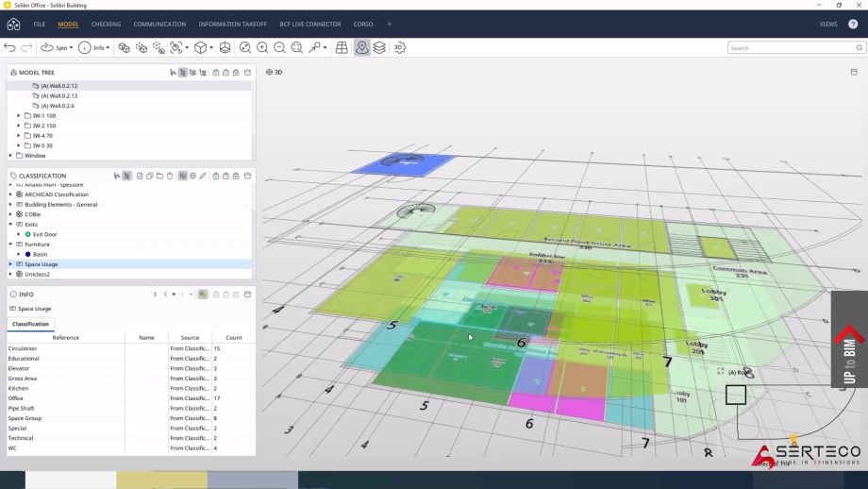Toggle highlighted hierarchy mode in Model Tree
The image size is (868, 489).
click(183, 73)
